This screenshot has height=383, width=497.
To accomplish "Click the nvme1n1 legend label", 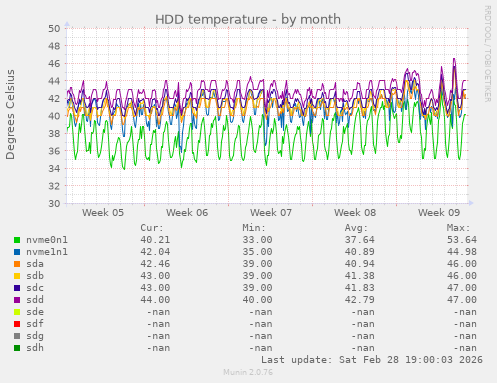I will click(x=47, y=252).
